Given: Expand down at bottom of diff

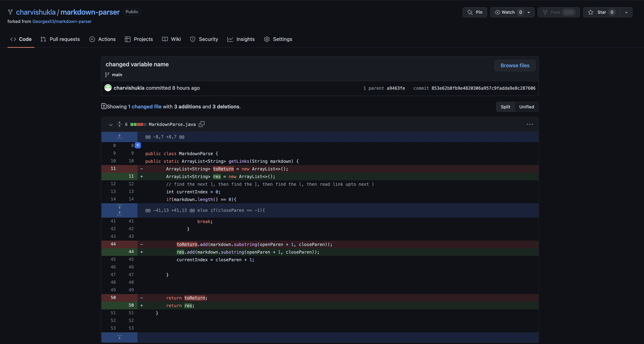Looking at the screenshot, I should [119, 337].
